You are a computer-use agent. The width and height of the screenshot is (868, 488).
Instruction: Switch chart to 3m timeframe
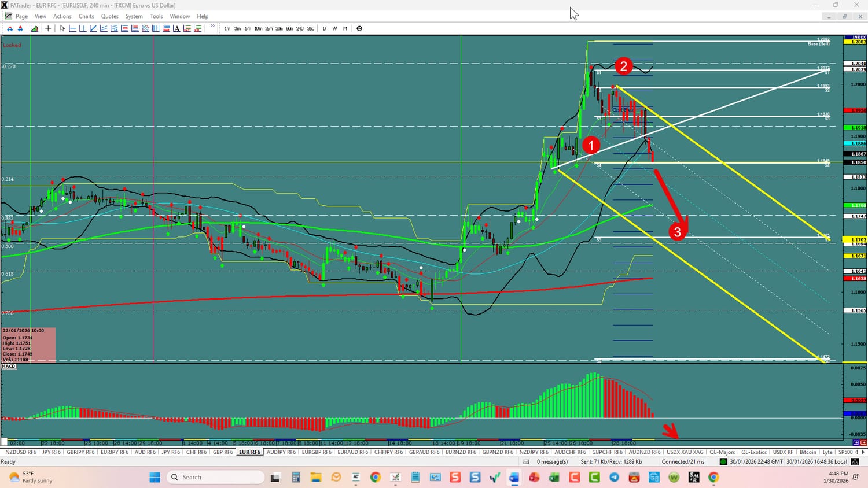[x=238, y=28]
